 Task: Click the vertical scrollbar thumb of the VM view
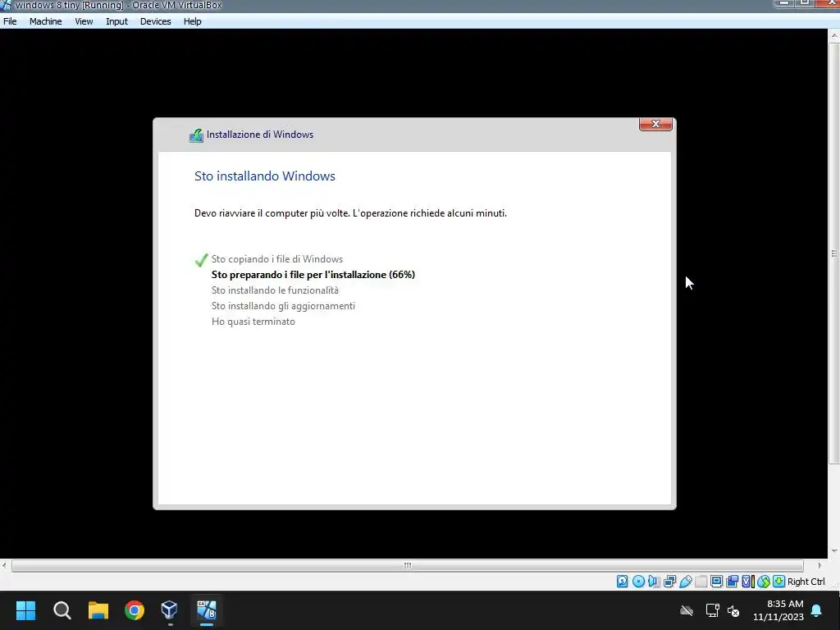(834, 253)
